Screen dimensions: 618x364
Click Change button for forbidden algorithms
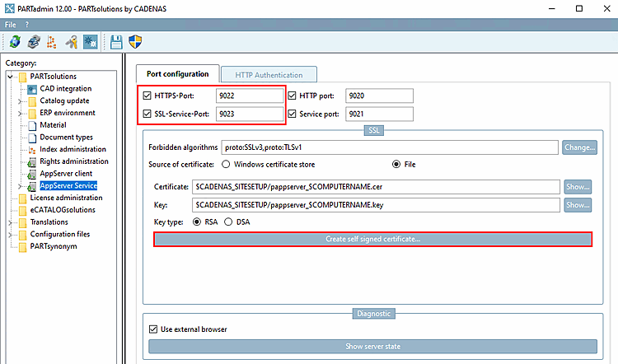(x=579, y=147)
